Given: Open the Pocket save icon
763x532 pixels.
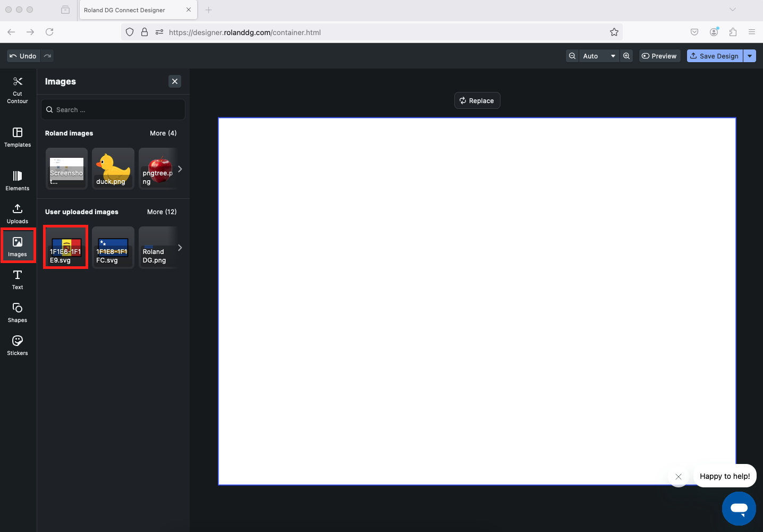Looking at the screenshot, I should tap(694, 32).
